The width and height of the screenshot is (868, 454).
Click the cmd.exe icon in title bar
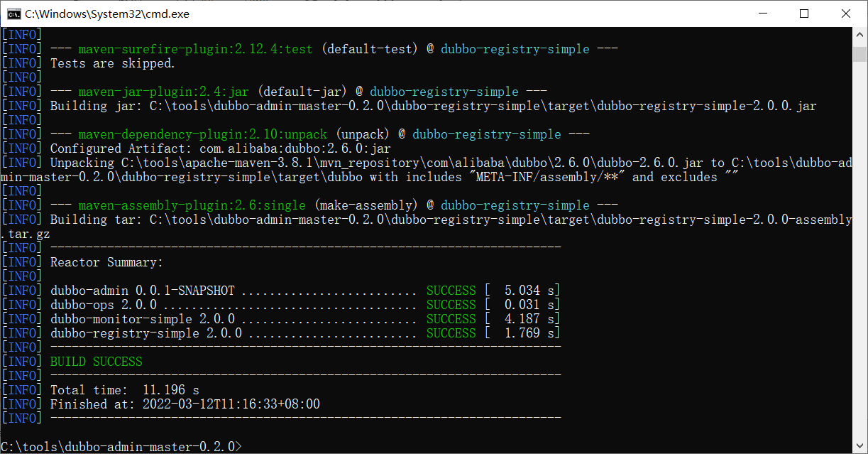[x=13, y=13]
